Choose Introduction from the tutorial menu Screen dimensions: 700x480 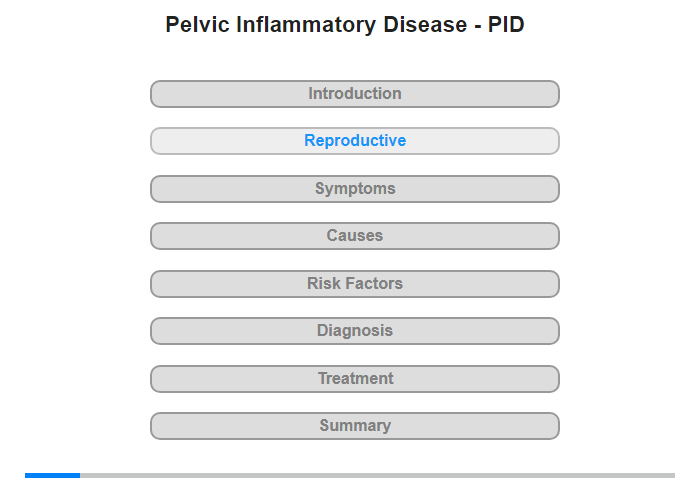click(x=355, y=94)
